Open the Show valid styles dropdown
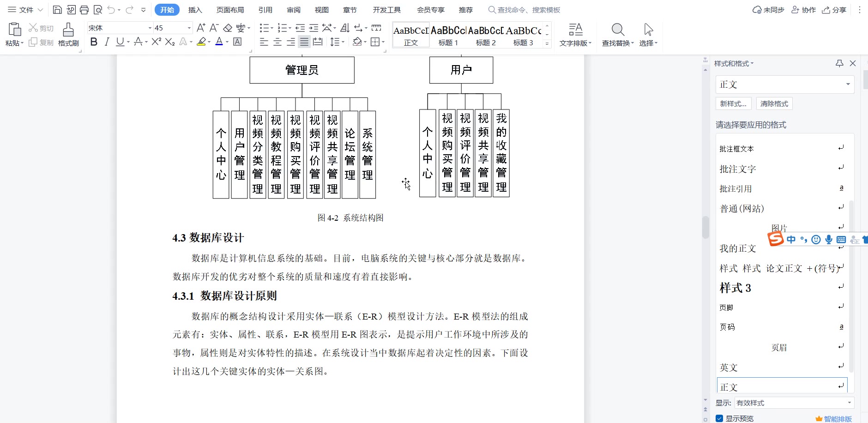 click(794, 403)
